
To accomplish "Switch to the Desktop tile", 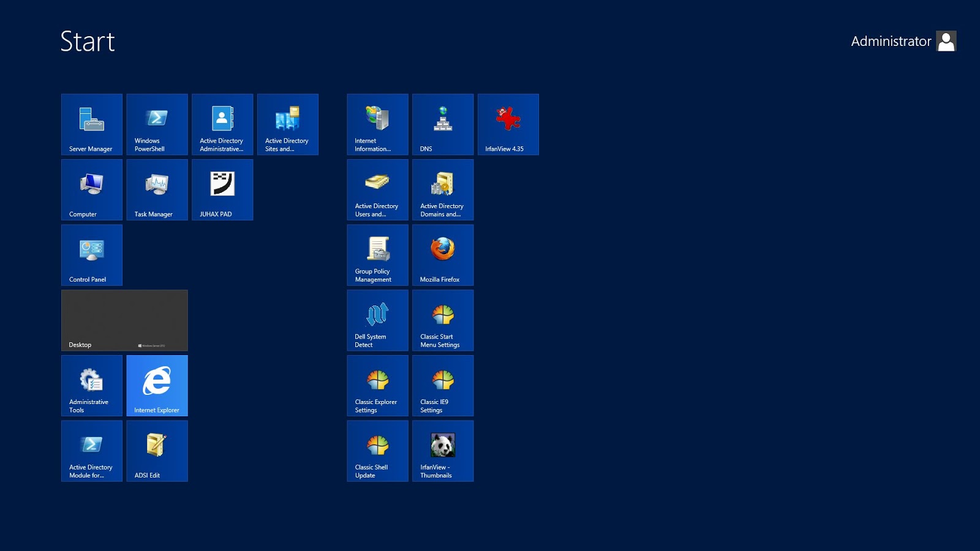I will [x=124, y=320].
